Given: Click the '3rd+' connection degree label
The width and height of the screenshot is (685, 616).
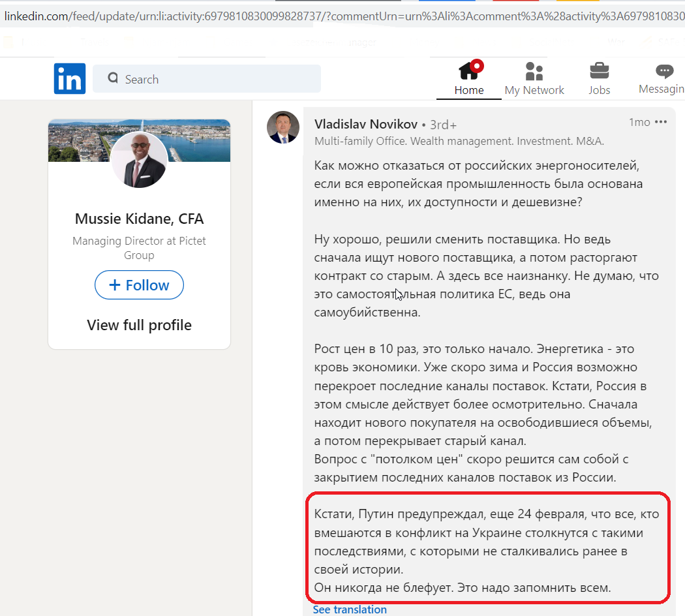Looking at the screenshot, I should tap(444, 125).
